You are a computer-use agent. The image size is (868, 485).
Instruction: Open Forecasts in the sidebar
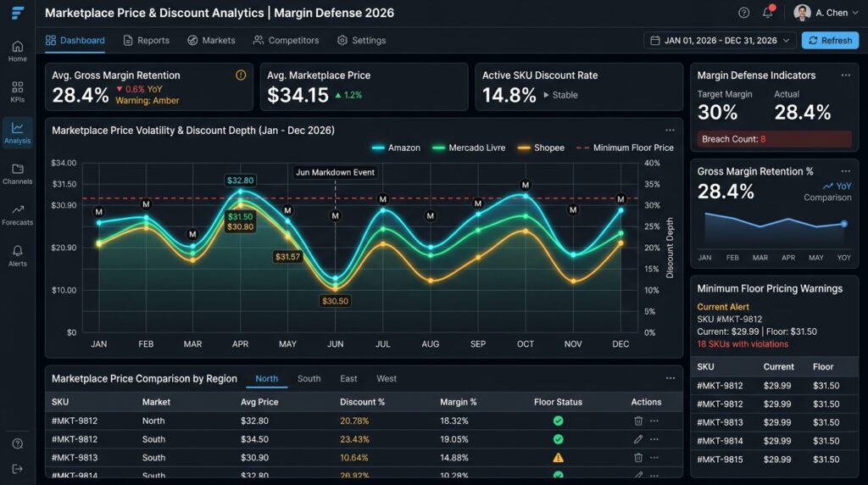pos(18,215)
